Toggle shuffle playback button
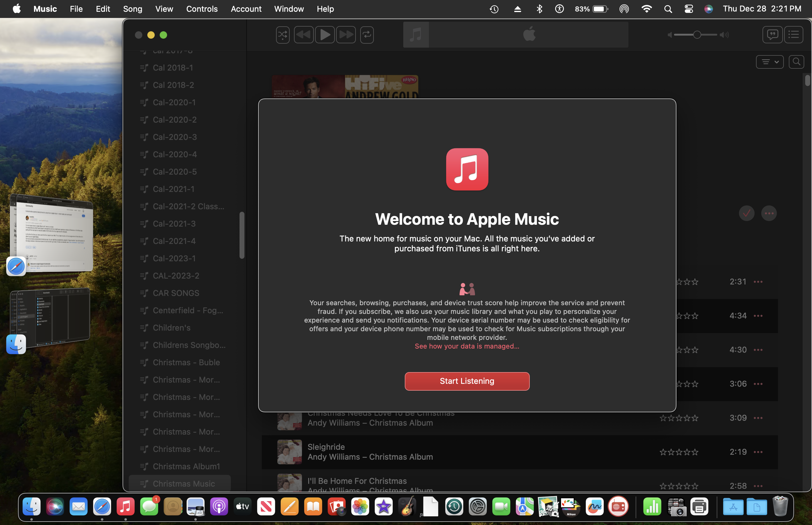Image resolution: width=812 pixels, height=525 pixels. tap(283, 35)
